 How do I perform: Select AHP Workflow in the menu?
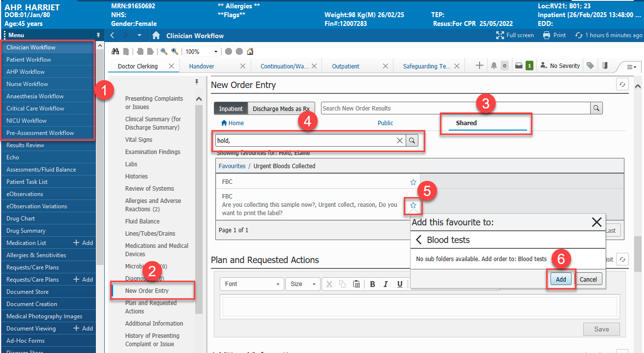pos(25,71)
